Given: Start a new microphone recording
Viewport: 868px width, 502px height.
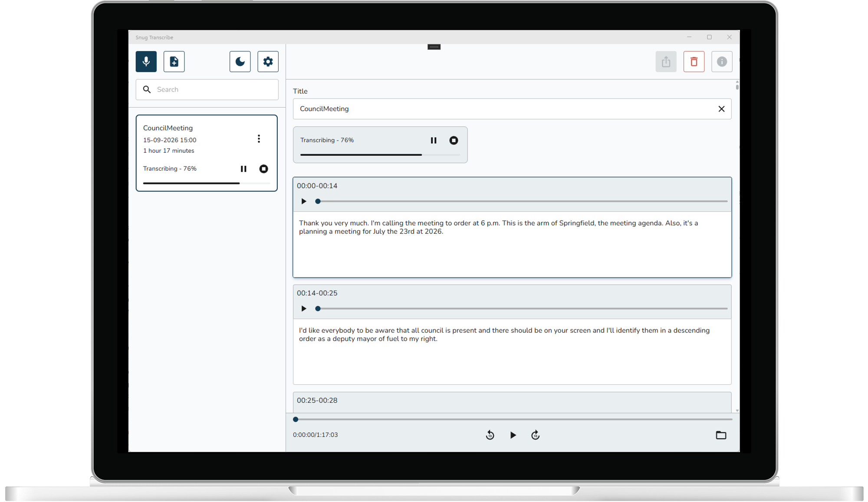Looking at the screenshot, I should 146,62.
